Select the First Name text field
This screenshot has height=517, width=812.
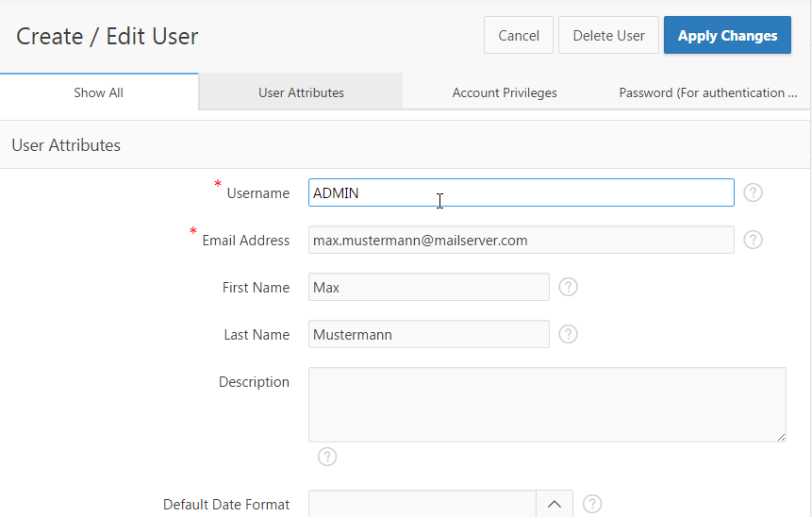428,287
